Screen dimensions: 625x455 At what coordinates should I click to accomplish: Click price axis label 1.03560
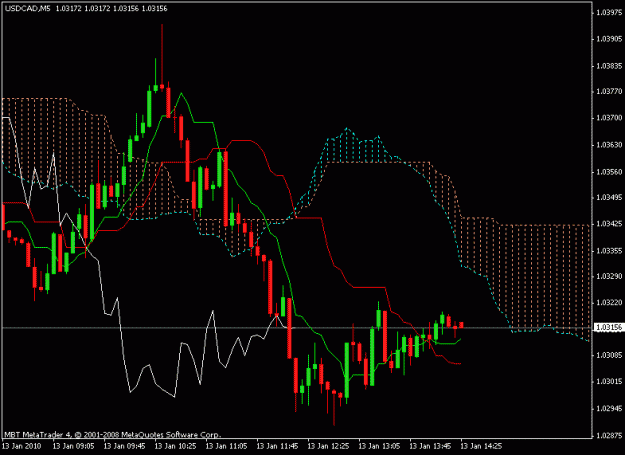(x=609, y=172)
